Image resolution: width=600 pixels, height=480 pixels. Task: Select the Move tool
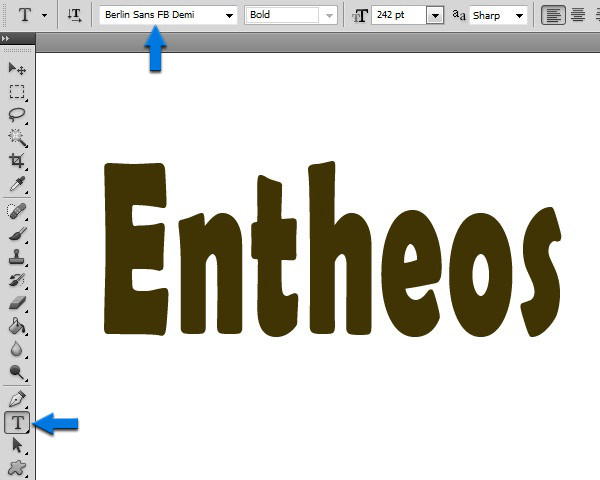pyautogui.click(x=17, y=69)
